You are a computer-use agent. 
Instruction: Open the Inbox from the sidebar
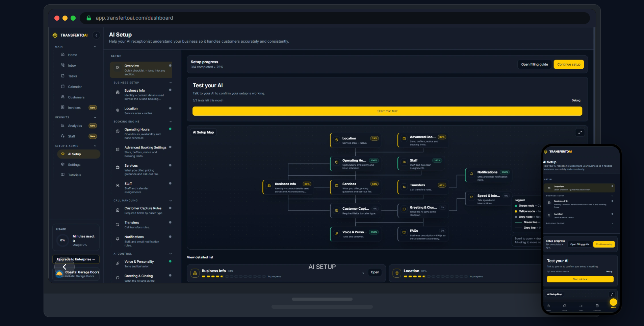pos(72,65)
